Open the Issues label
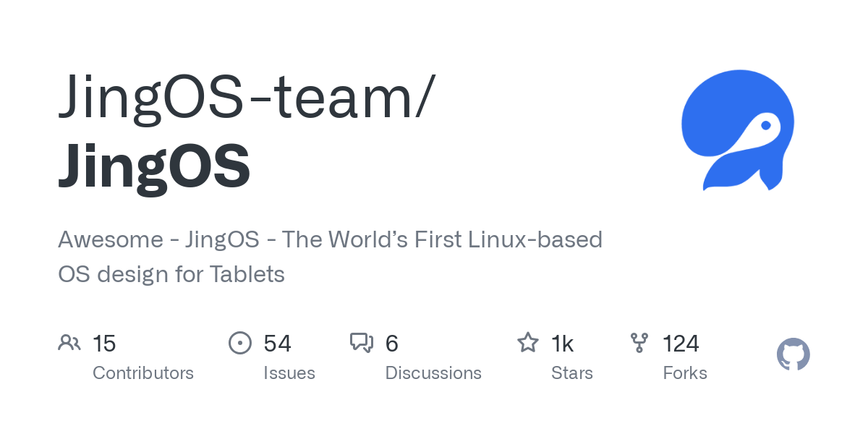Viewport: 868px width, 434px height. point(289,373)
